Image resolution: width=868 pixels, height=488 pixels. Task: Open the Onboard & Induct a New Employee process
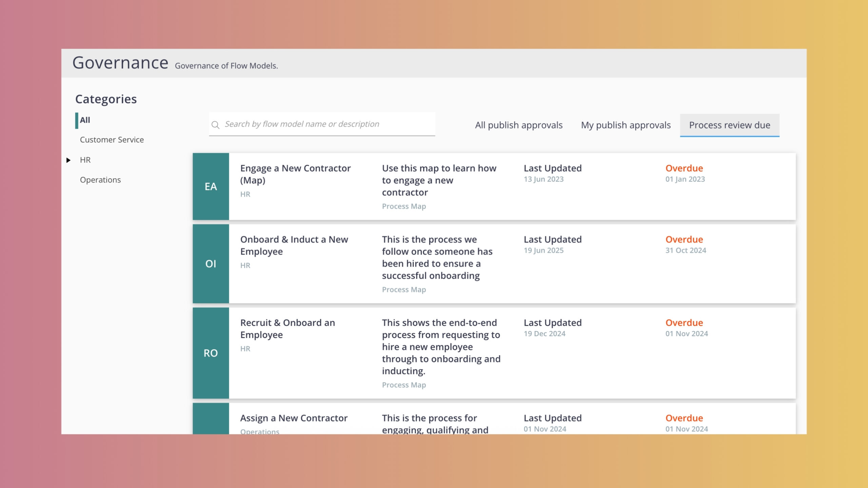(294, 245)
